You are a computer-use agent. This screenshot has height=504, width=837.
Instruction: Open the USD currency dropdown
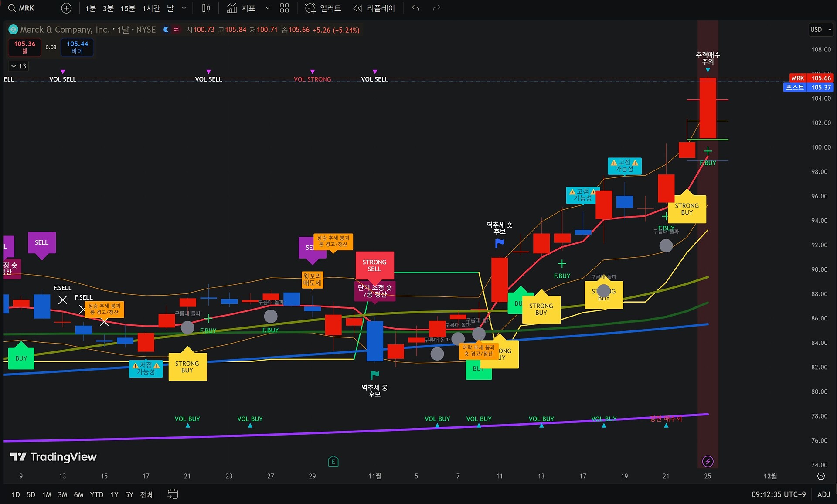(x=820, y=30)
